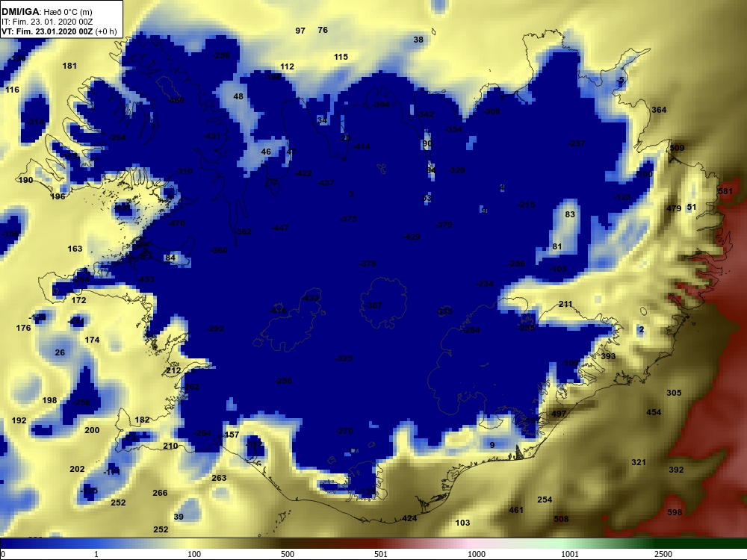Click the map value 263
The width and height of the screenshot is (747, 560).
click(219, 478)
